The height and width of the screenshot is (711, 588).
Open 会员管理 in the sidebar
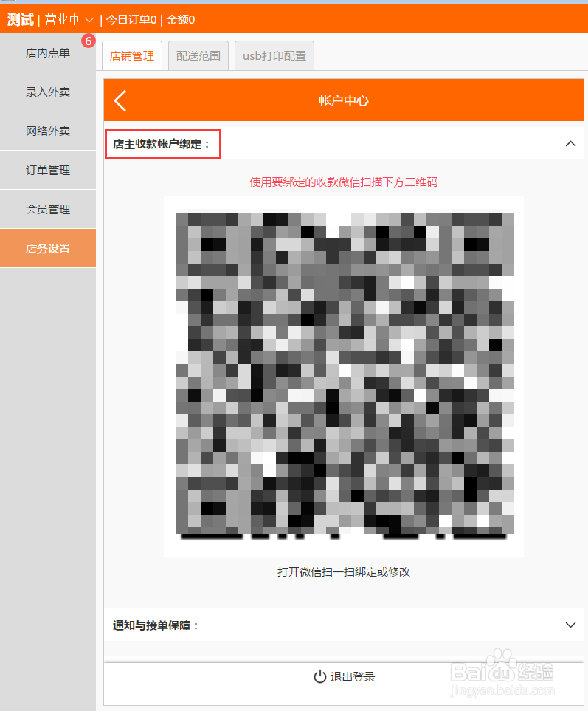click(x=48, y=209)
